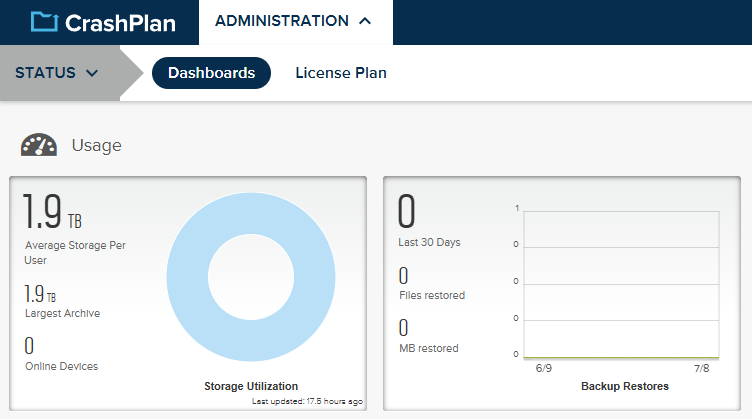Click the Usage section heading
The height and width of the screenshot is (419, 752).
(96, 146)
